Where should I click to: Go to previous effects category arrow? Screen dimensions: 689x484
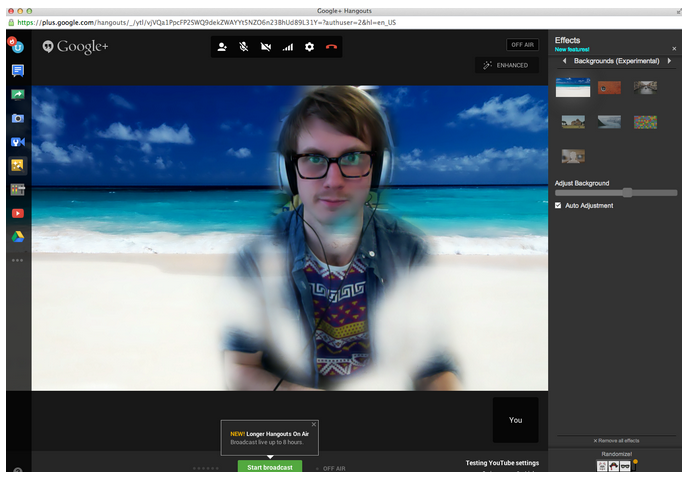(565, 61)
